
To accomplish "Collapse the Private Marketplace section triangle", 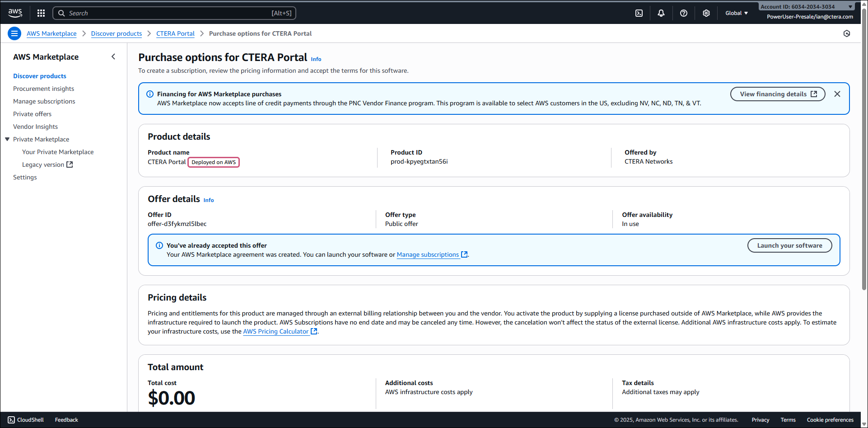I will pos(7,139).
